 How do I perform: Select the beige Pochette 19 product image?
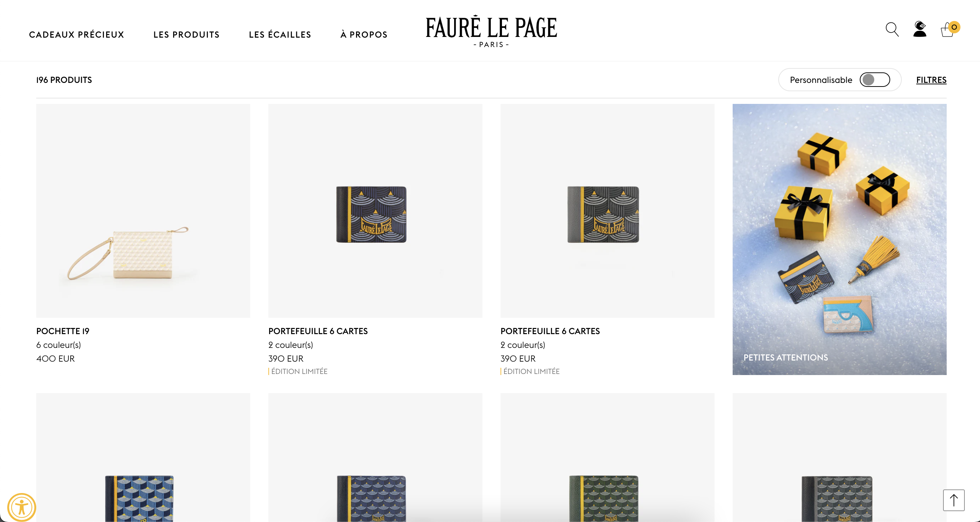143,211
